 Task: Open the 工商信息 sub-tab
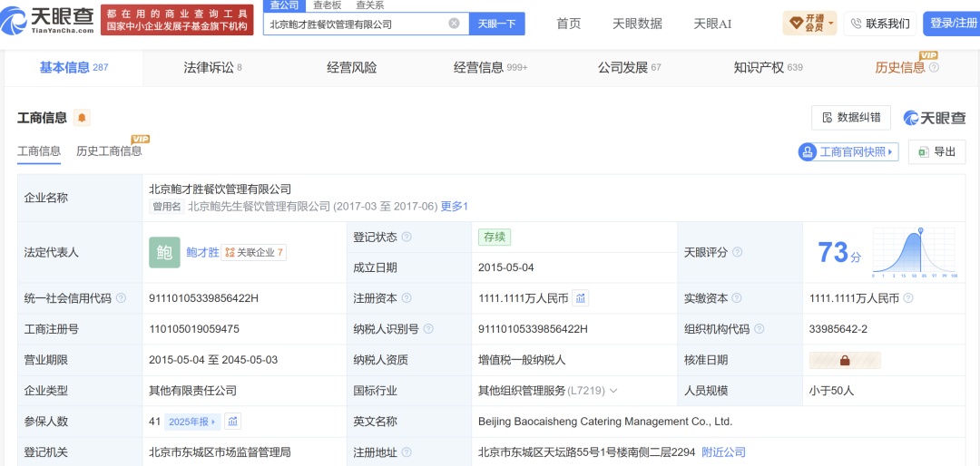39,151
